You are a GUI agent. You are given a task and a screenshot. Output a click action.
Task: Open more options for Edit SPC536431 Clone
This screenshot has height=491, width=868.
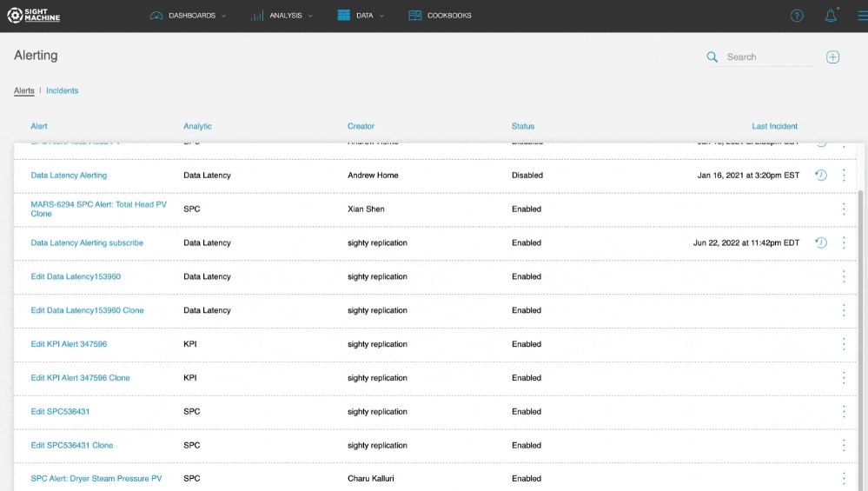click(x=844, y=445)
